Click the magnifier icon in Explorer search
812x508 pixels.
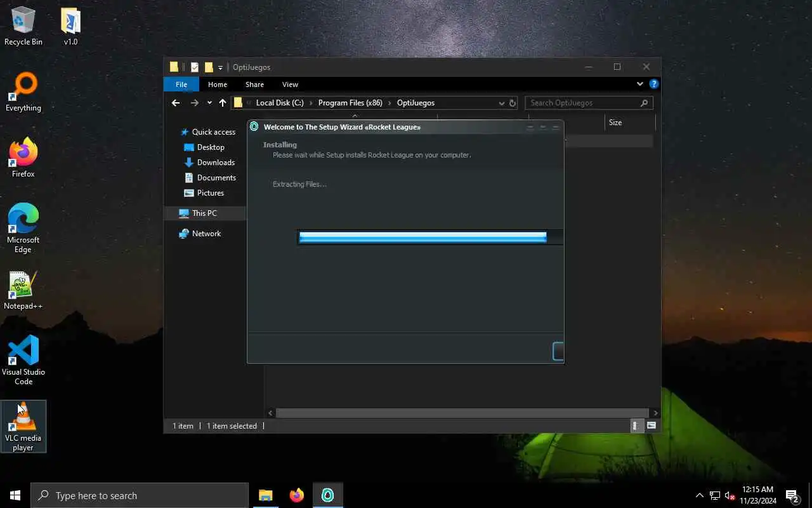tap(645, 103)
